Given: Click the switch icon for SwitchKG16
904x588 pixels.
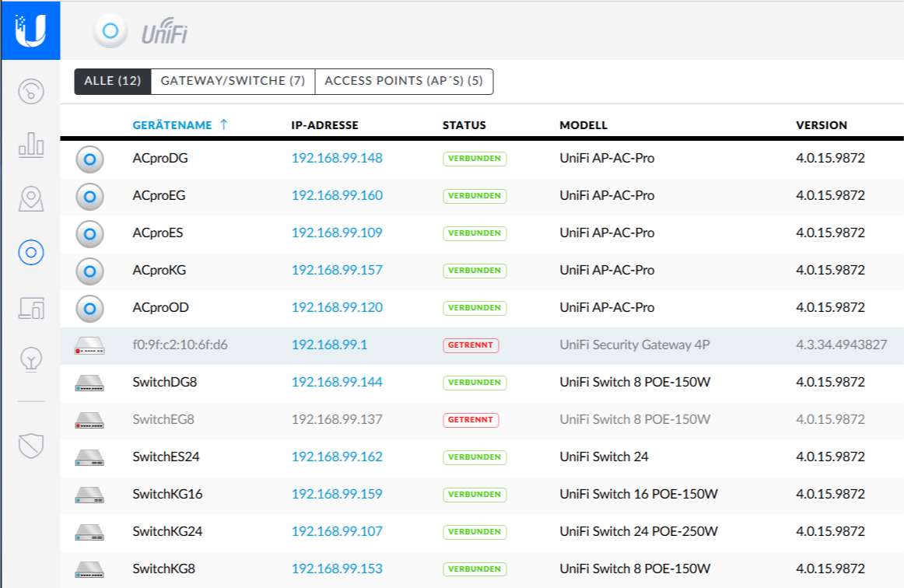Looking at the screenshot, I should (x=89, y=495).
